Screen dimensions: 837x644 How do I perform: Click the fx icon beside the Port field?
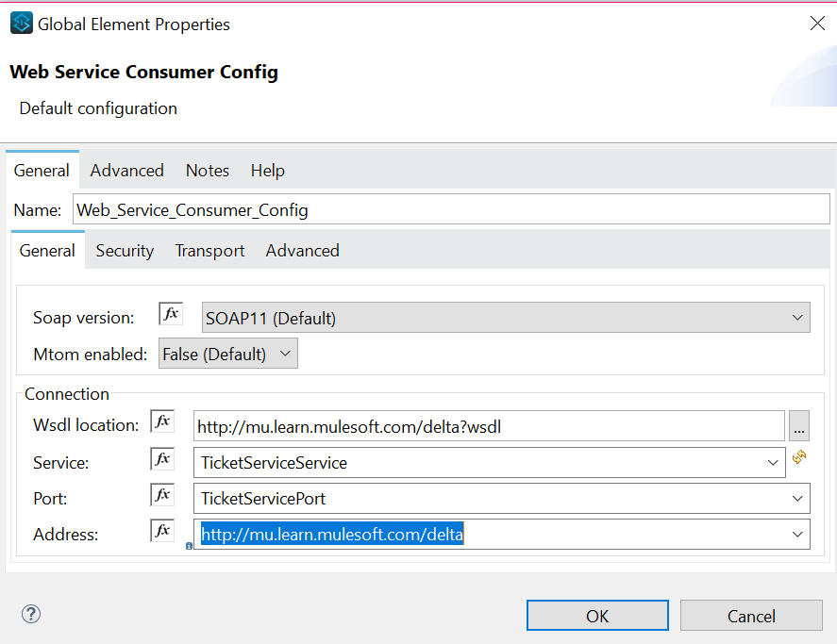point(160,494)
